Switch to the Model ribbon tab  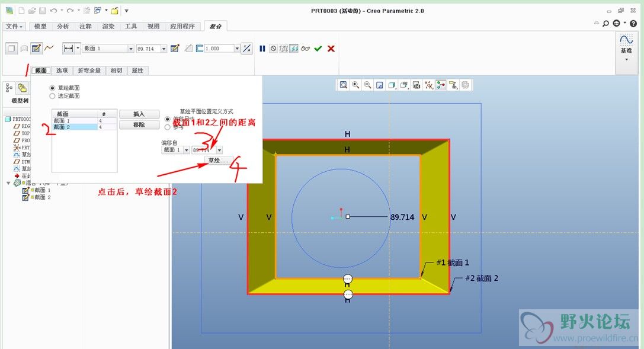40,26
